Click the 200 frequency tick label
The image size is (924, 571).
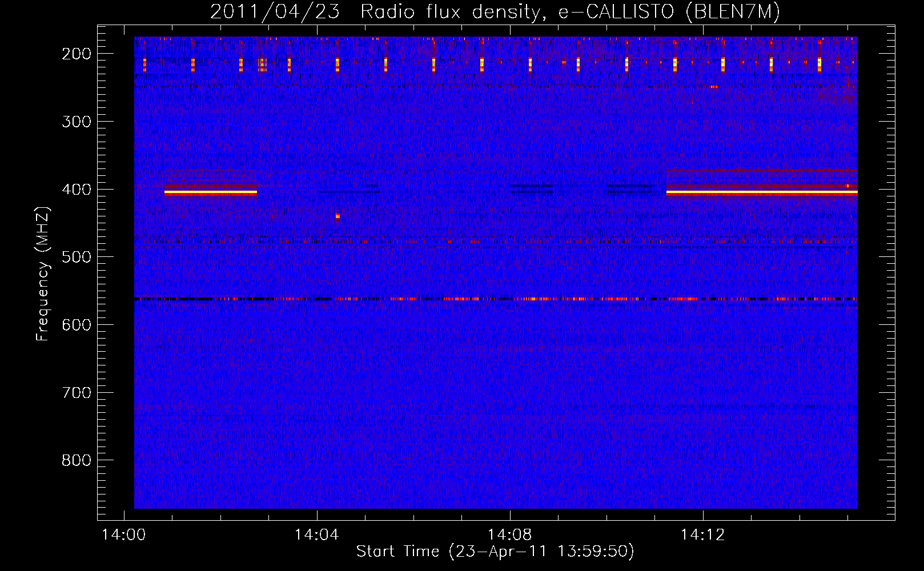tap(76, 54)
